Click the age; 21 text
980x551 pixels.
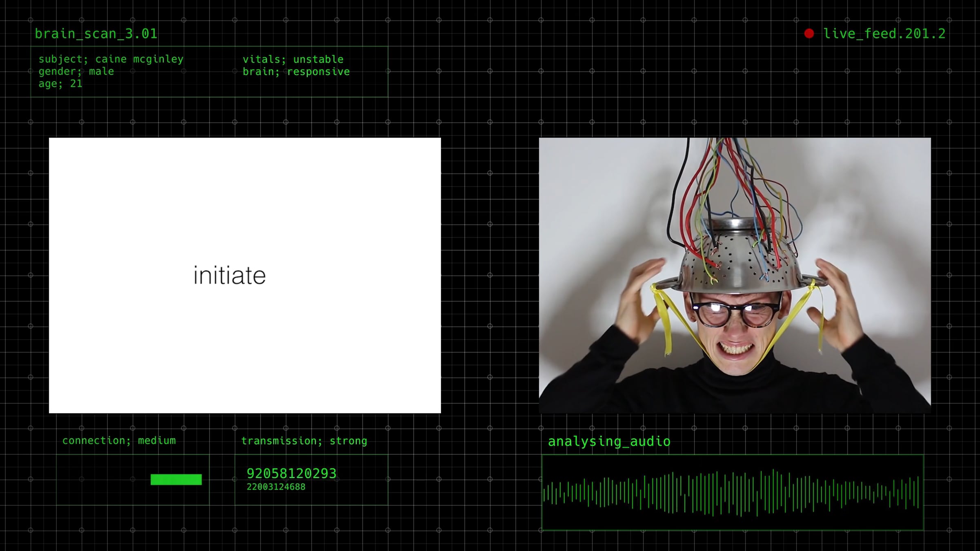point(60,84)
